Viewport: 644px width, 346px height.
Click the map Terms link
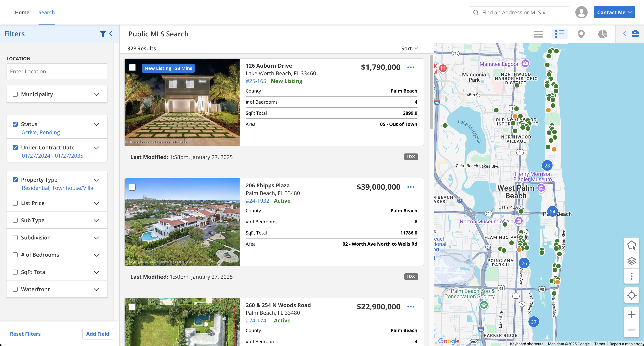click(x=600, y=344)
